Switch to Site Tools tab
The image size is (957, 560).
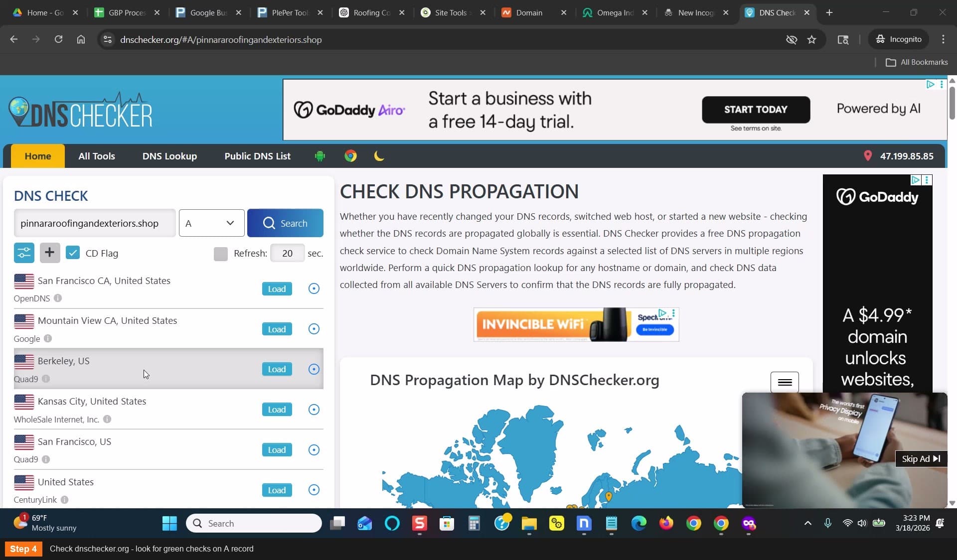click(x=453, y=12)
